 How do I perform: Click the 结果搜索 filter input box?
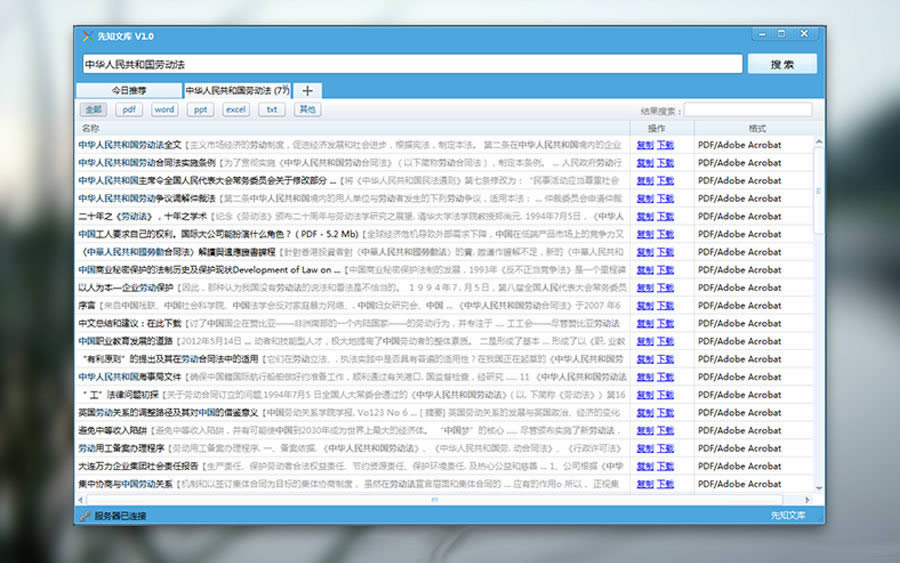(748, 110)
